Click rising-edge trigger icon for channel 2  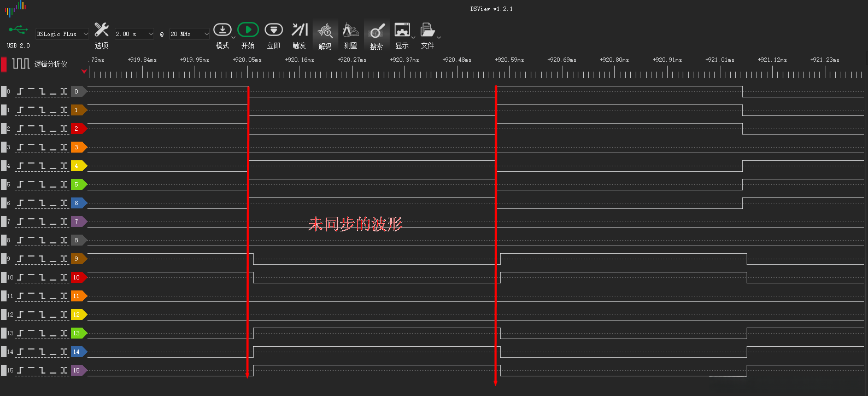point(20,129)
